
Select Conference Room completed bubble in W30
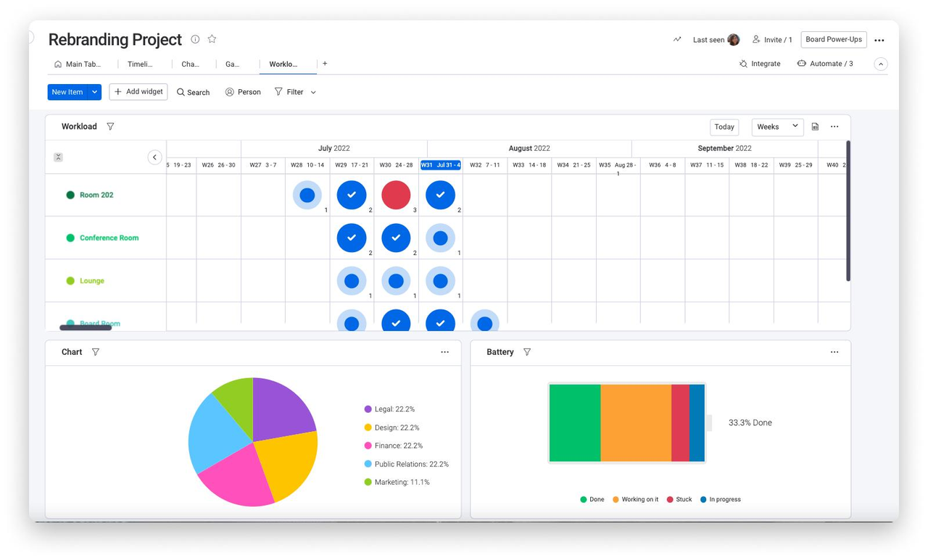396,238
